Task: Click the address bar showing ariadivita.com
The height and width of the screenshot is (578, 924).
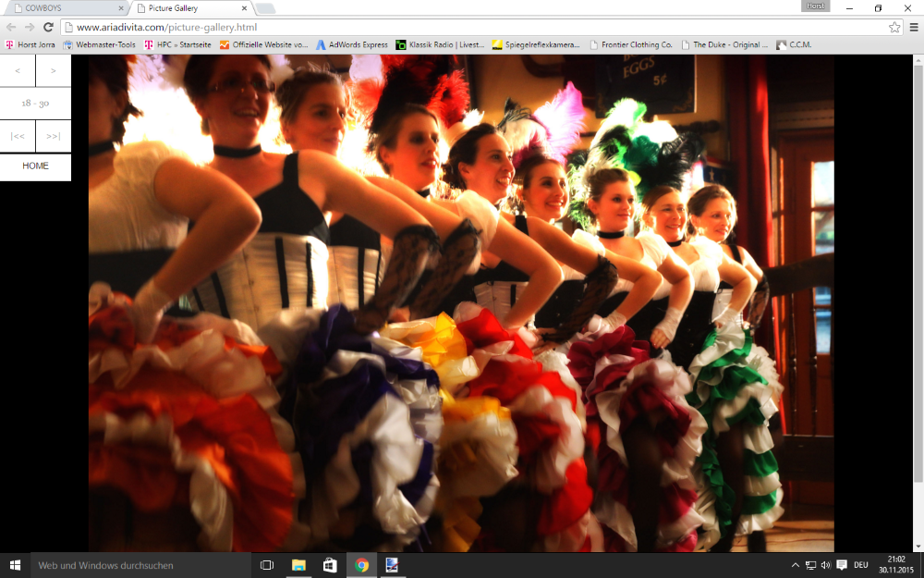Action: 462,27
